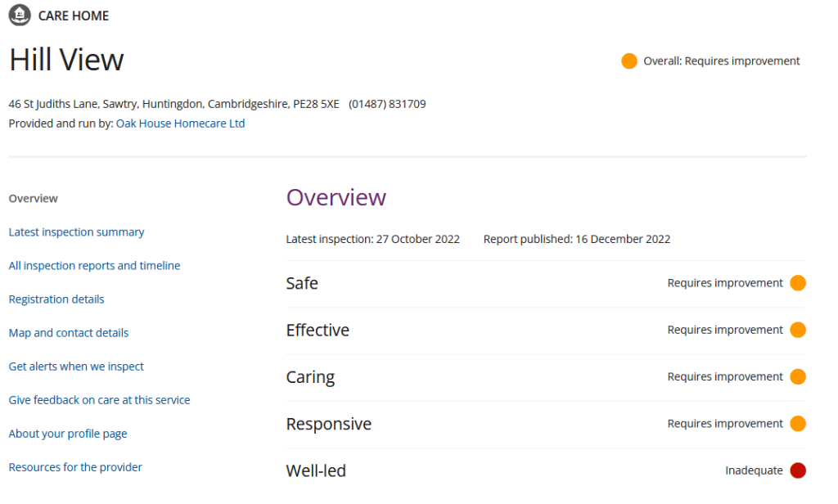This screenshot has width=838, height=504.
Task: Select Overview in the side menu
Action: pos(34,199)
